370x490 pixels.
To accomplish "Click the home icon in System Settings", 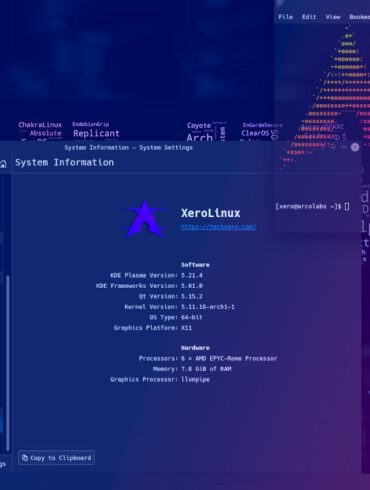I will click(x=3, y=164).
